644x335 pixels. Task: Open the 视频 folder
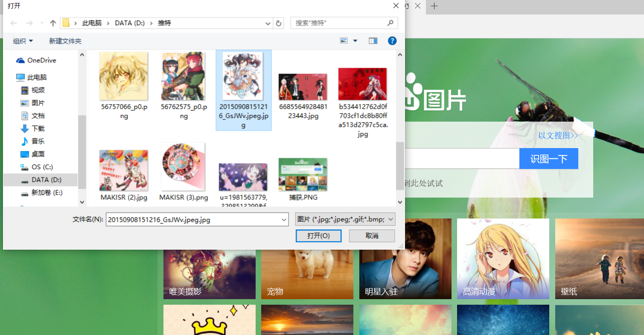(x=33, y=90)
